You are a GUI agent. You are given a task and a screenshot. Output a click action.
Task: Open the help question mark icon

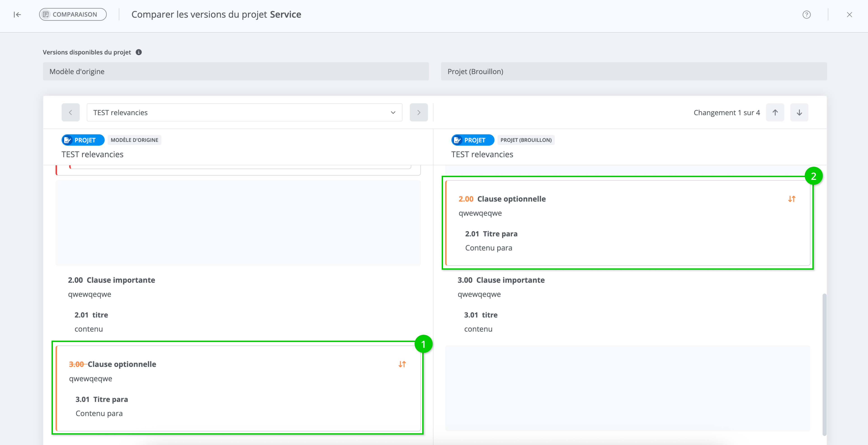[x=806, y=14]
